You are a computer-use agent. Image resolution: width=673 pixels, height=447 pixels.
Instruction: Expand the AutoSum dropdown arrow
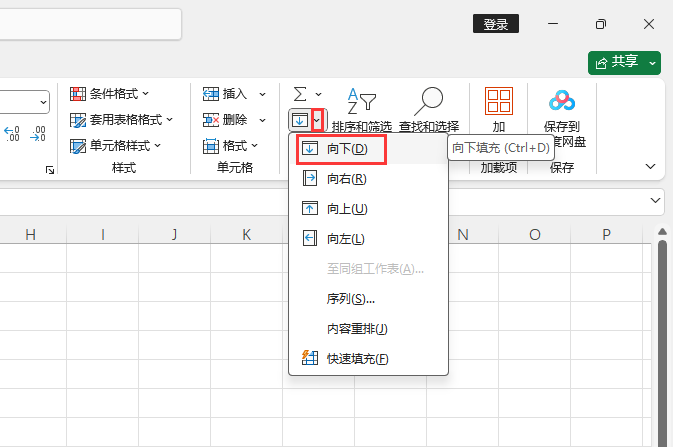(x=318, y=94)
